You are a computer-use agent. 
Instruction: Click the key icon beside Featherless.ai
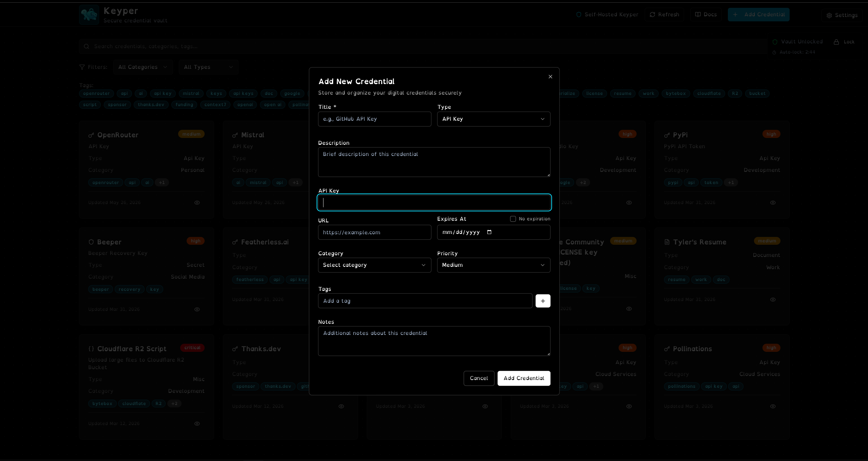[235, 242]
